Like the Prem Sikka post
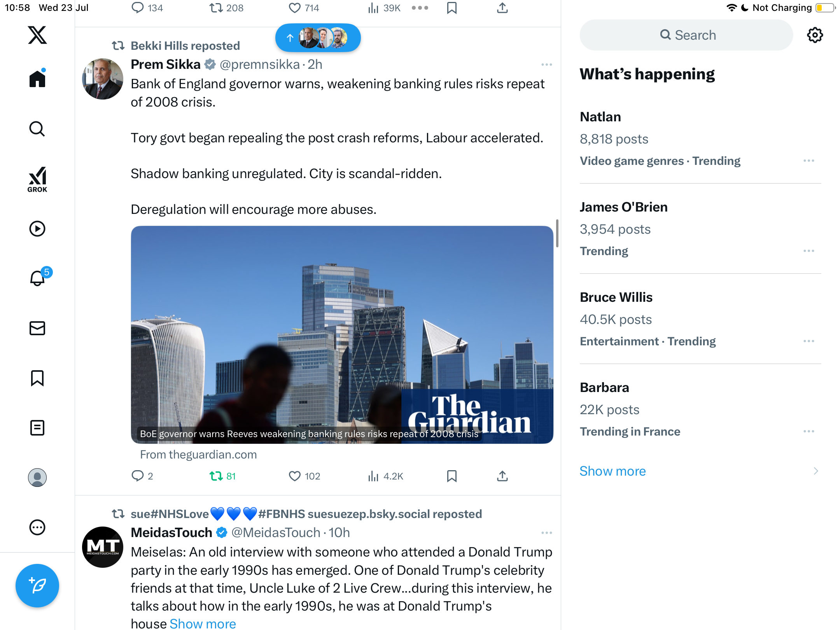This screenshot has width=840, height=630. 304,476
